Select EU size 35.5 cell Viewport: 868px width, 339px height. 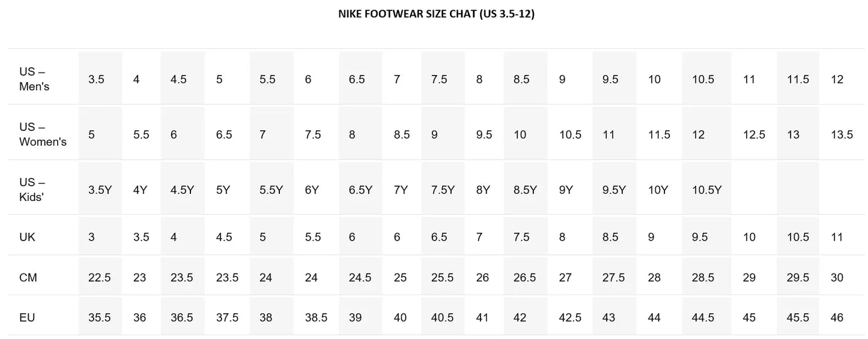click(x=100, y=316)
